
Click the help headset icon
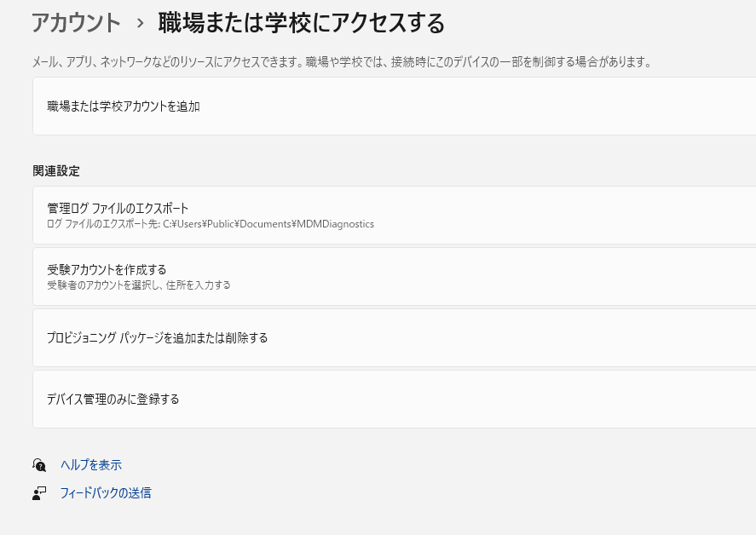[x=39, y=464]
